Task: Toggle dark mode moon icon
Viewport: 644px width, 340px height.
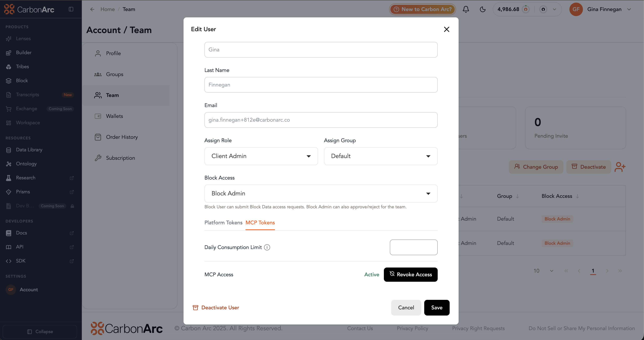Action: point(483,9)
